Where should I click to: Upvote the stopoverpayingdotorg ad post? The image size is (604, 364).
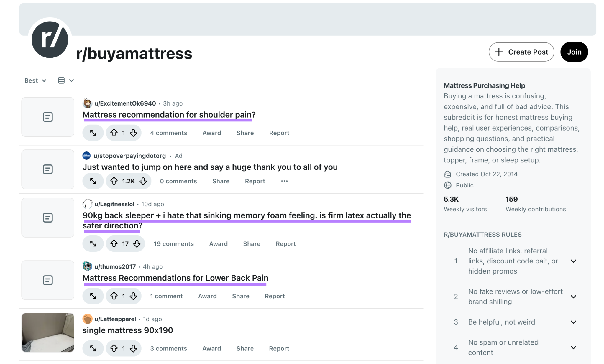(114, 181)
